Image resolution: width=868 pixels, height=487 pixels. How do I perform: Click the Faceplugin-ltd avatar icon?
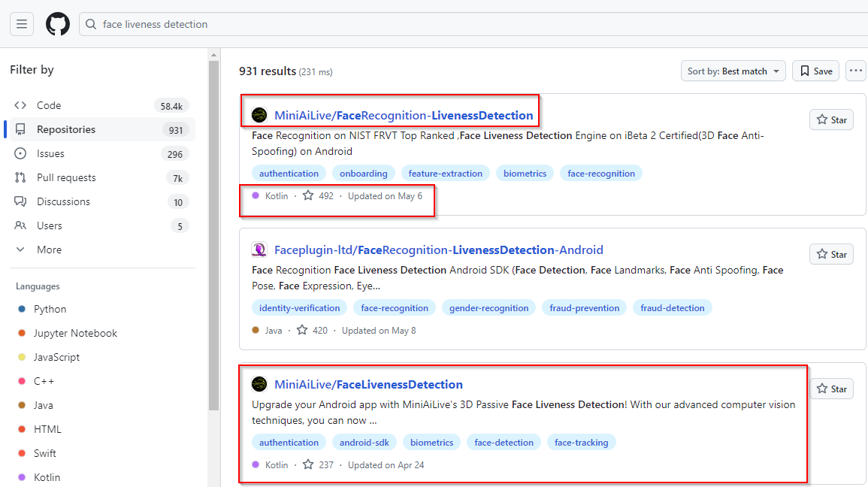(x=259, y=250)
